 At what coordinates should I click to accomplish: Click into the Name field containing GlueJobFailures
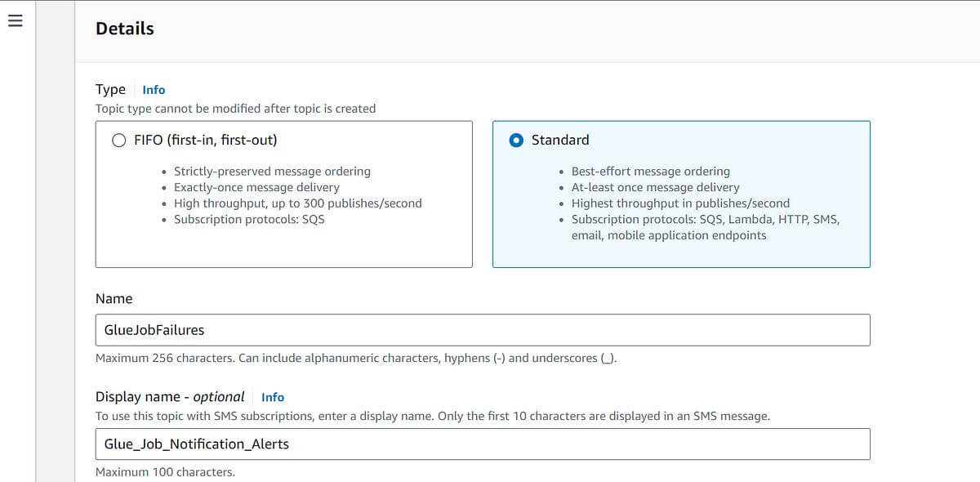click(x=483, y=330)
